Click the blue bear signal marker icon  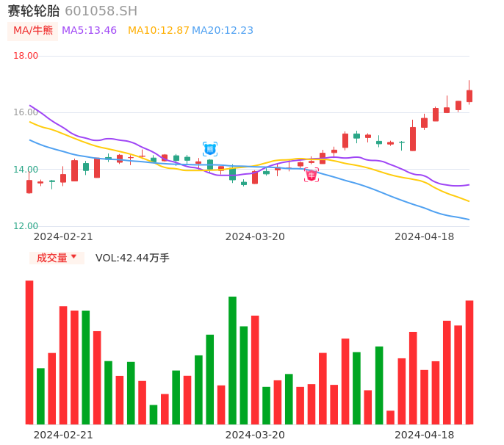210,149
